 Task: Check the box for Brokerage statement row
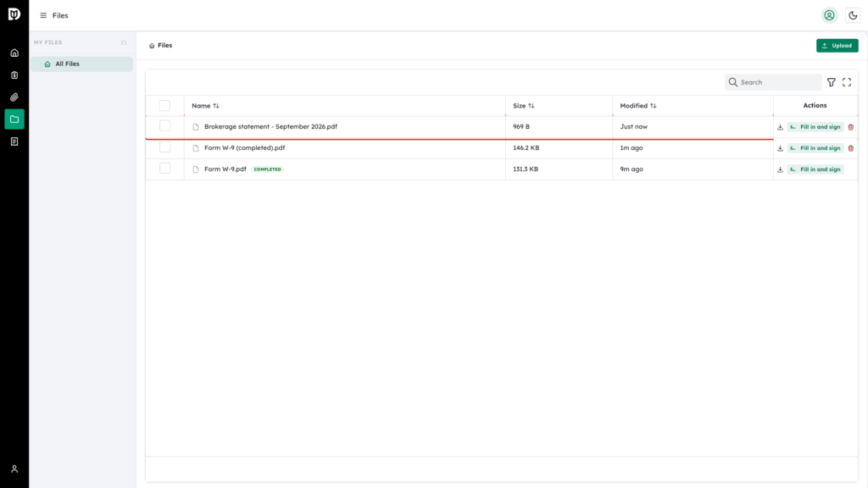(x=164, y=126)
